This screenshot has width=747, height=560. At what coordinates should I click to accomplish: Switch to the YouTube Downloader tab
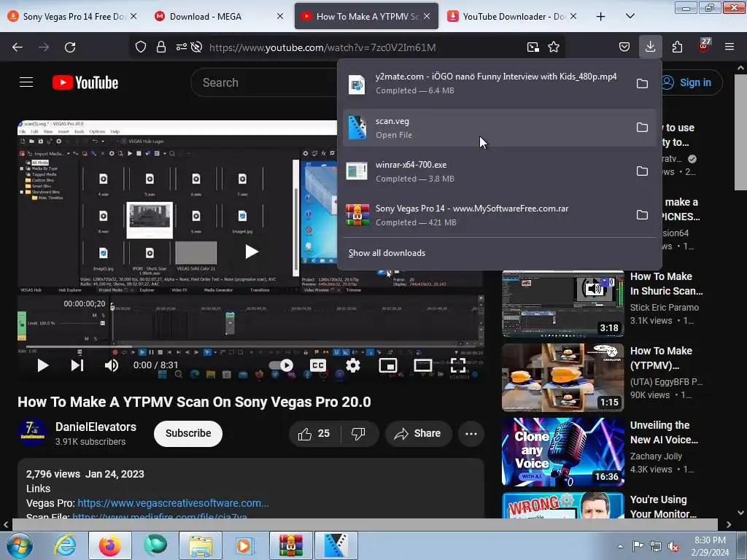click(512, 17)
